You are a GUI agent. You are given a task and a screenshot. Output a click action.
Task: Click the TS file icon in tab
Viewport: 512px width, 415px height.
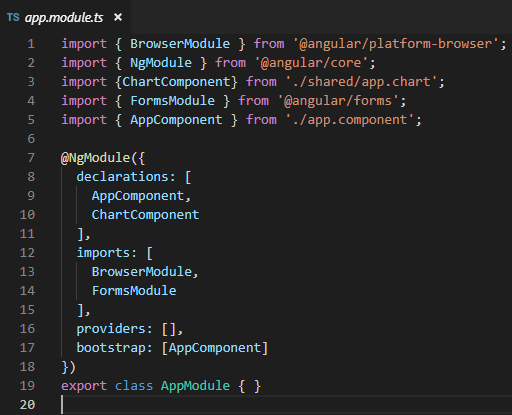(13, 17)
